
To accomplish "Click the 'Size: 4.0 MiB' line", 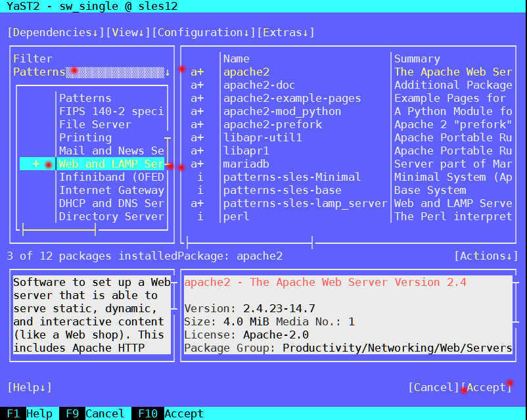I will (227, 321).
